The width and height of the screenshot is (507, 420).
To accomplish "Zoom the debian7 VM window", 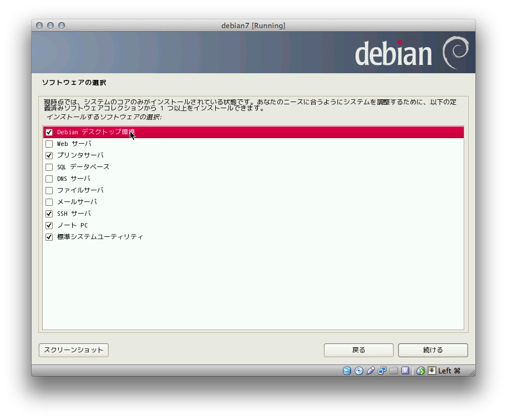I will 62,26.
